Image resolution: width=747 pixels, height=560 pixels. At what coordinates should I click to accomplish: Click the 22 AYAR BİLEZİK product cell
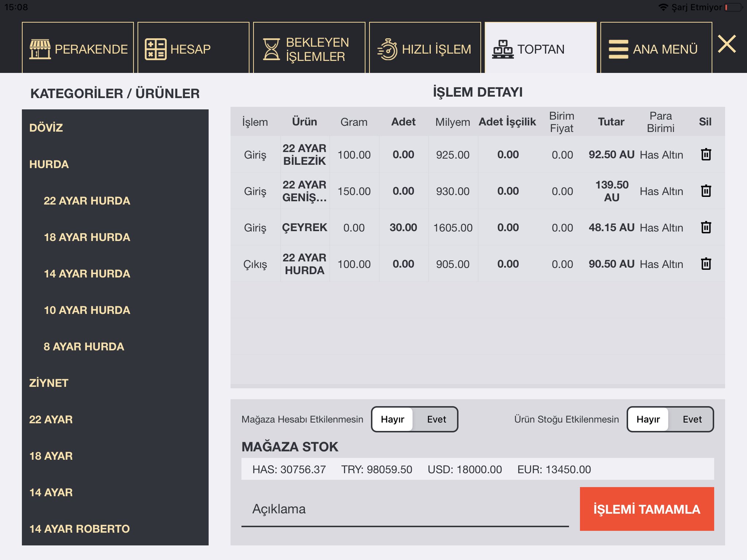pyautogui.click(x=305, y=154)
